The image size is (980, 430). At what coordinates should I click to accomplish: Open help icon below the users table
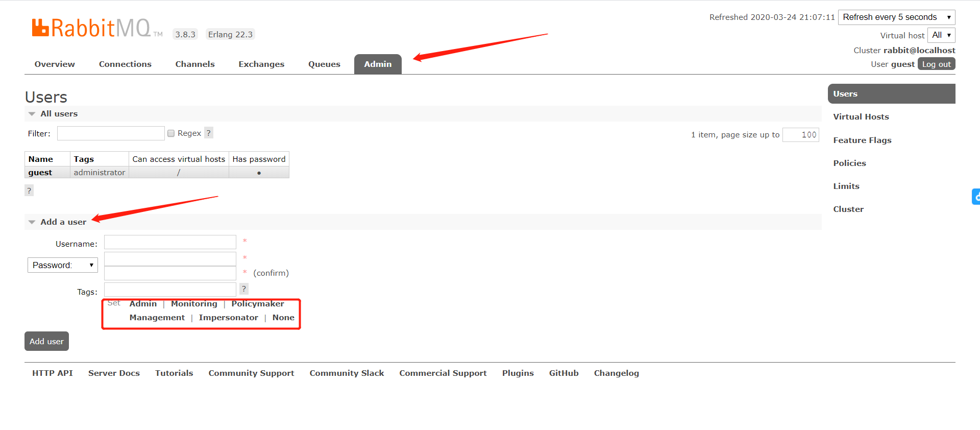(x=29, y=190)
